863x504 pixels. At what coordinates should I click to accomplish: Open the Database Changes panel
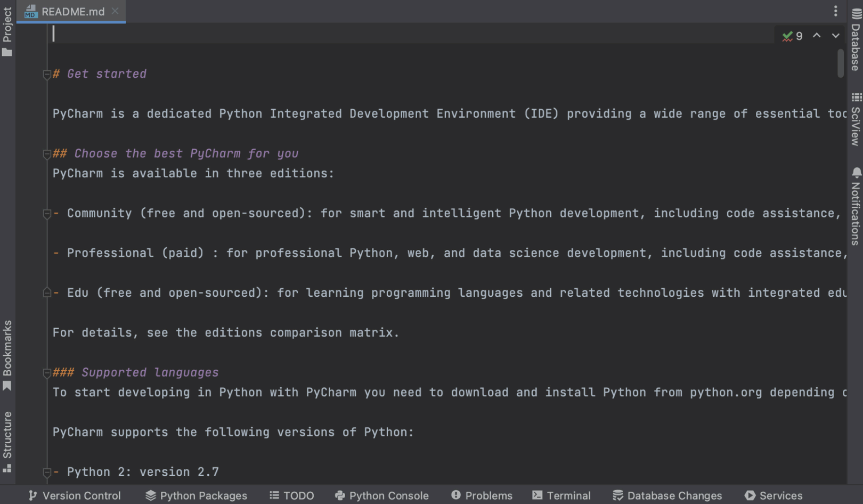point(667,495)
